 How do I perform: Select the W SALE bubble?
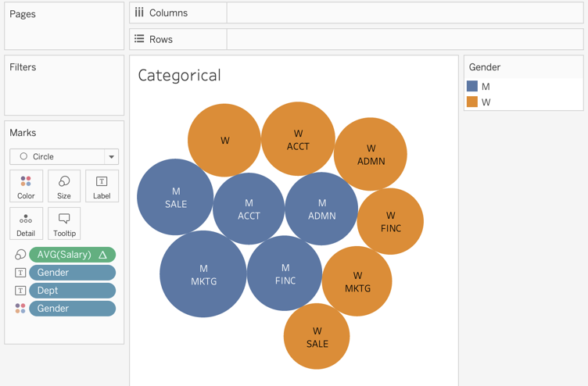[317, 337]
